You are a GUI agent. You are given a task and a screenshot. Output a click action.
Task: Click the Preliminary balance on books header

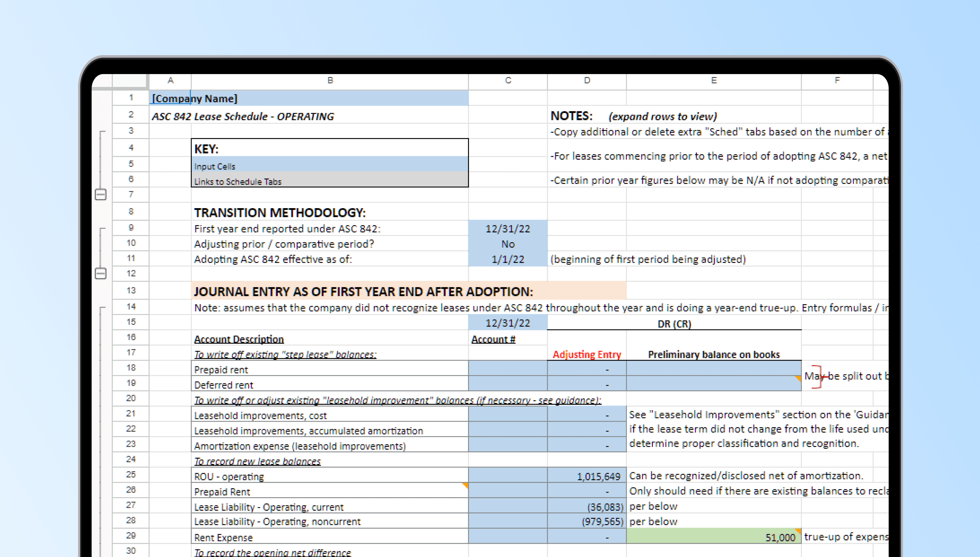(714, 354)
